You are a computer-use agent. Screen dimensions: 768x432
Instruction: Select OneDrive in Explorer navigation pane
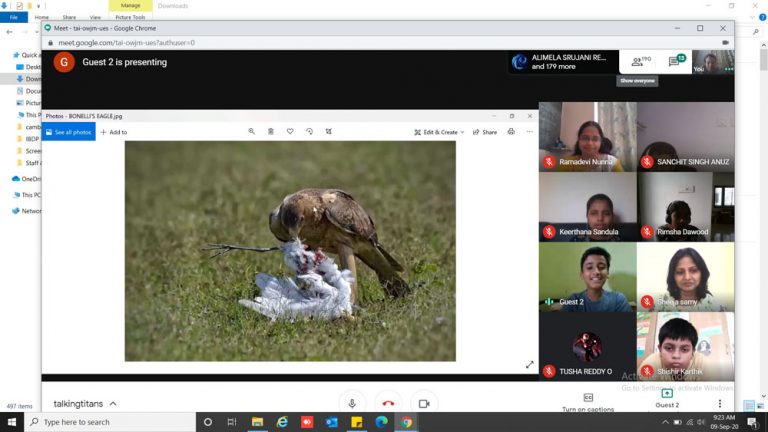tap(26, 179)
